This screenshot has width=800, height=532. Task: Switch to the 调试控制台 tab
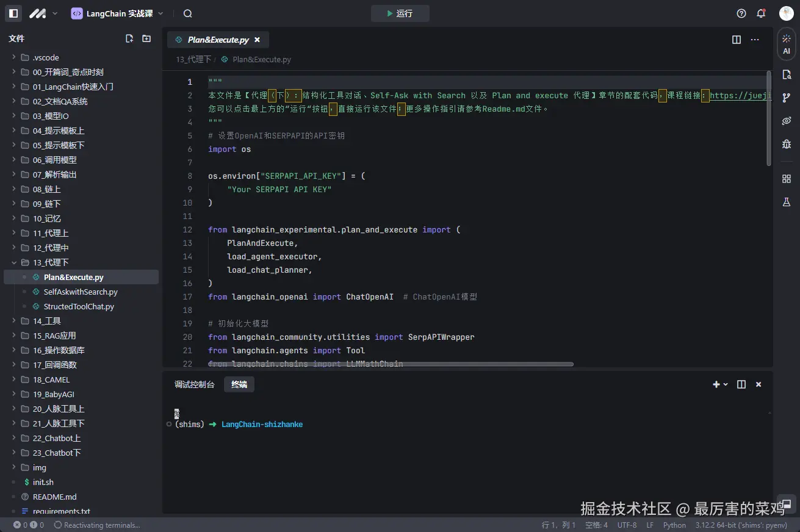195,384
